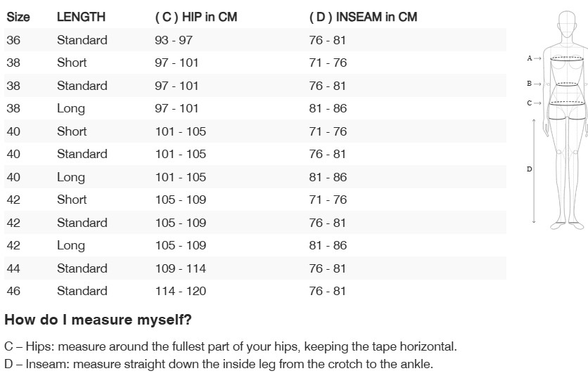Click the Size column header
This screenshot has width=588, height=378.
click(18, 17)
